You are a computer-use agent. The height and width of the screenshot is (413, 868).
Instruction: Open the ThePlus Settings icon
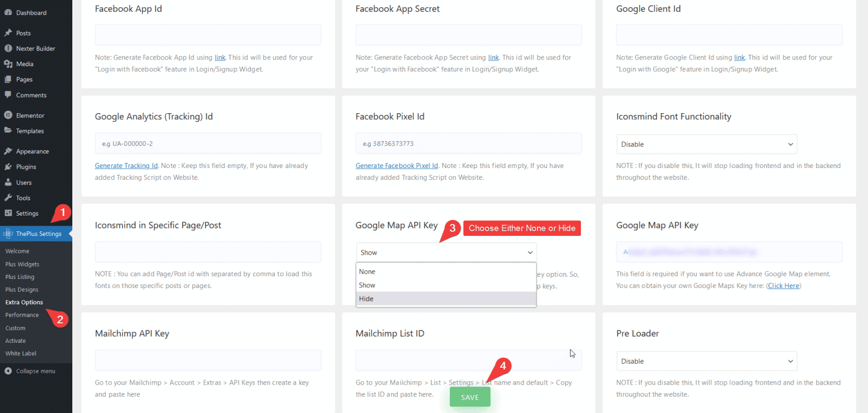tap(8, 233)
